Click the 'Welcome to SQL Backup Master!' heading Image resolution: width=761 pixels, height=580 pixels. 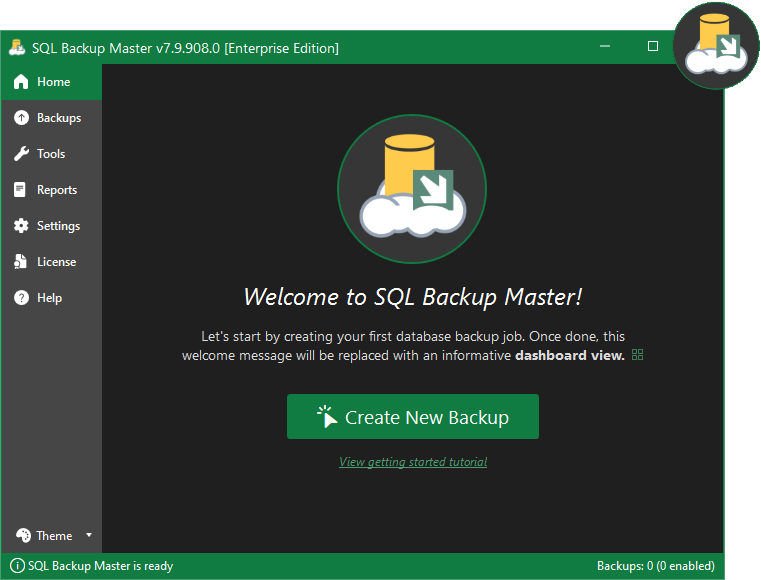click(413, 297)
